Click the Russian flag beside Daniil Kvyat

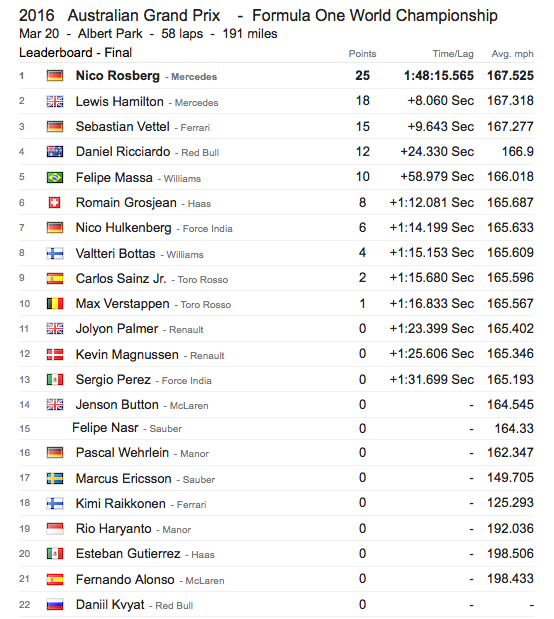(55, 604)
